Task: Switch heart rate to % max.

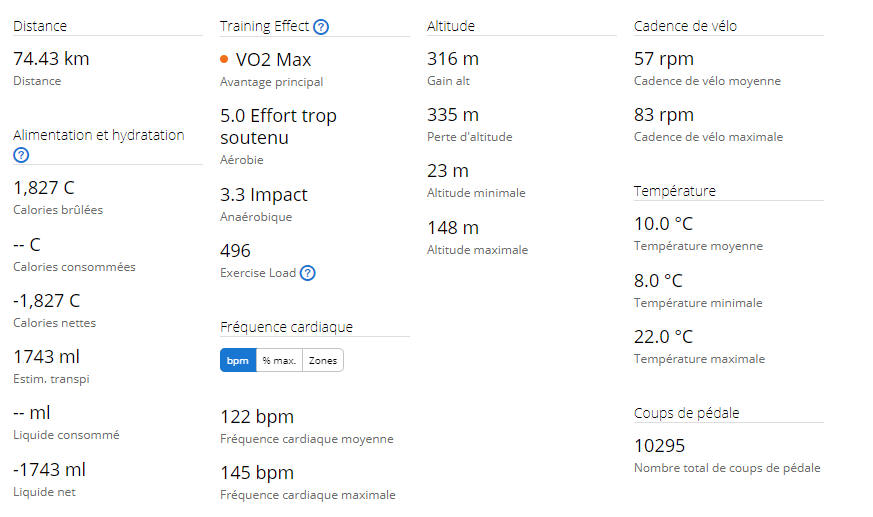Action: (279, 361)
